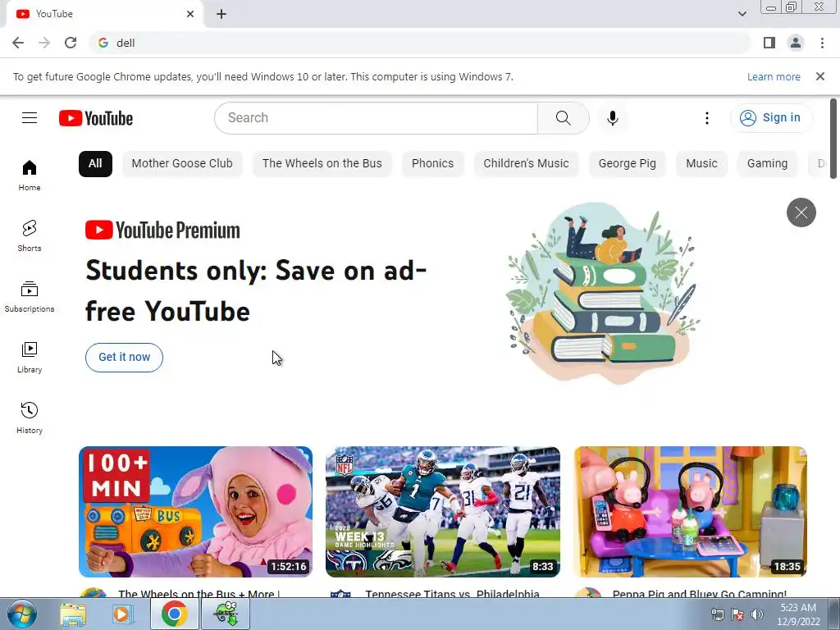Open Shorts in the sidebar

coord(30,235)
